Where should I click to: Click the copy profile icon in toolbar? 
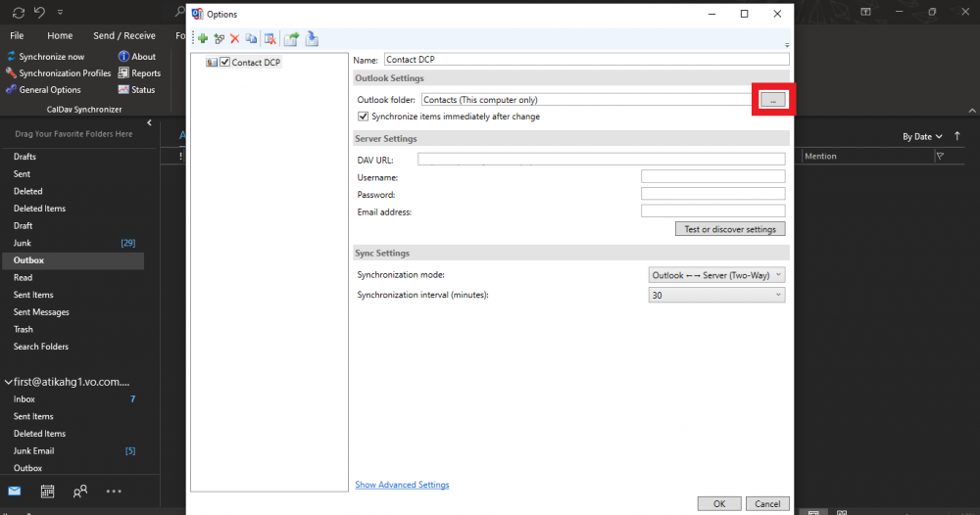[251, 38]
